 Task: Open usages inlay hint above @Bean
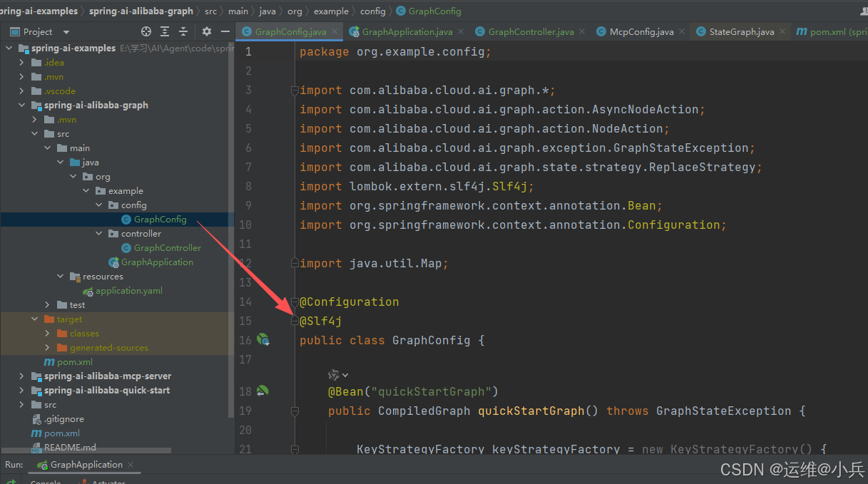338,375
